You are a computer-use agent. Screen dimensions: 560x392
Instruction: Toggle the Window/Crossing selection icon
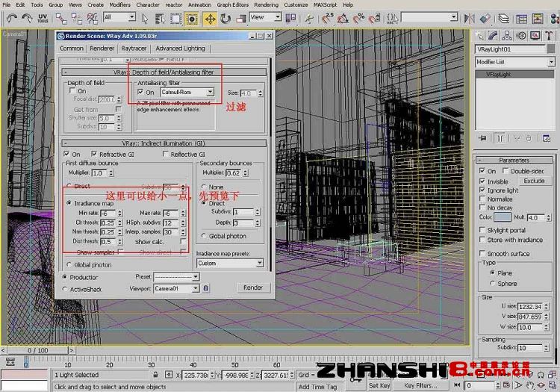click(192, 19)
